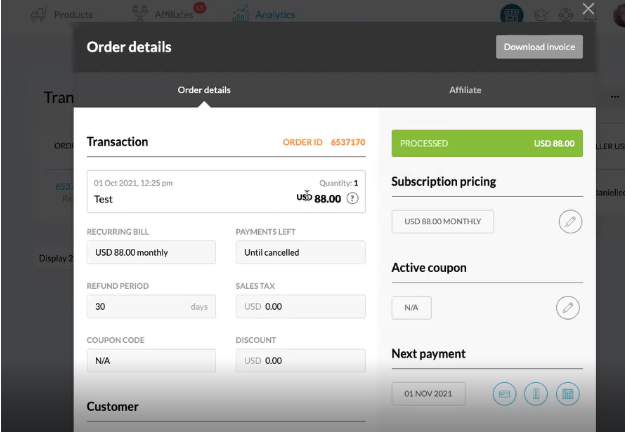Open the Analytics menu in the top bar

(x=275, y=15)
